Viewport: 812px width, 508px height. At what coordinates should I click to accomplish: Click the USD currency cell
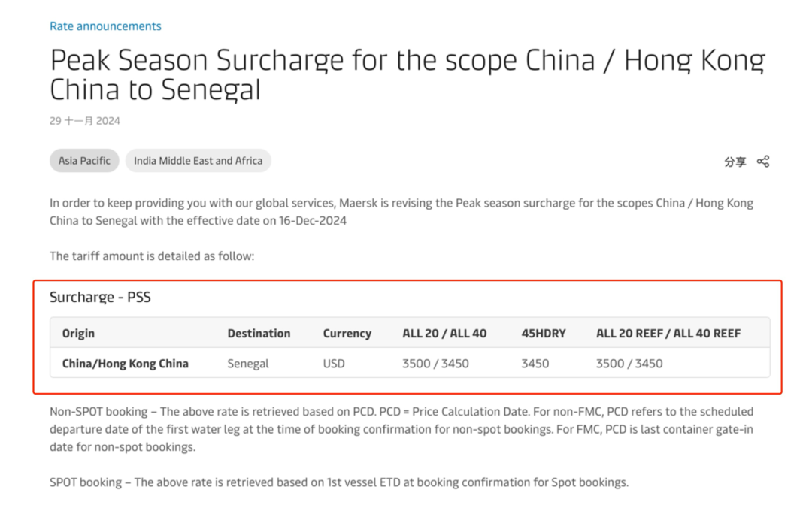point(334,364)
